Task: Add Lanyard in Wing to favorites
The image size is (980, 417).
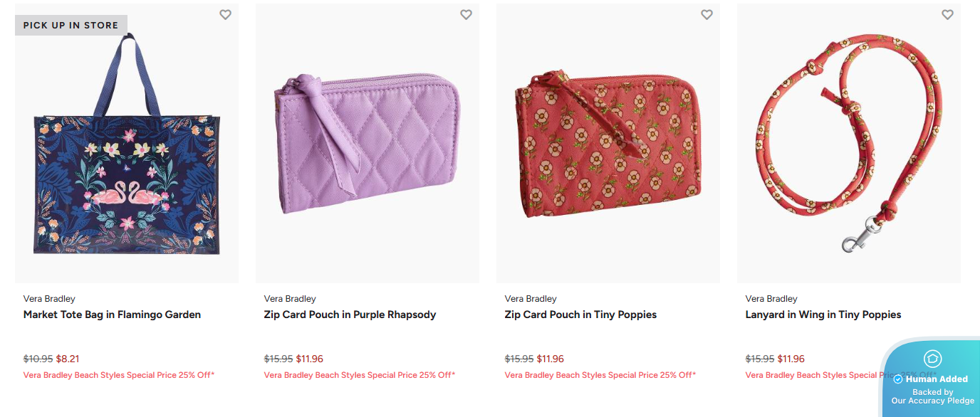Action: pos(947,15)
